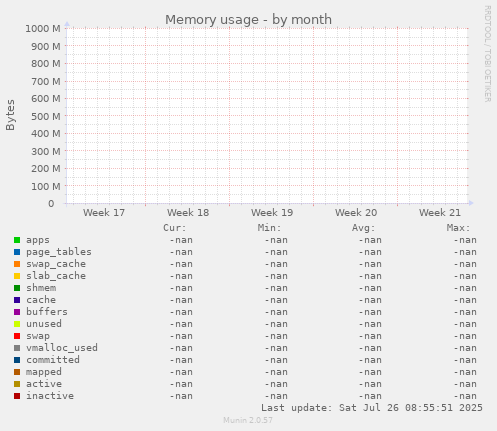Viewport: 497px width, 431px height.
Task: Select the 'inactive' legend label
Action: coord(50,396)
